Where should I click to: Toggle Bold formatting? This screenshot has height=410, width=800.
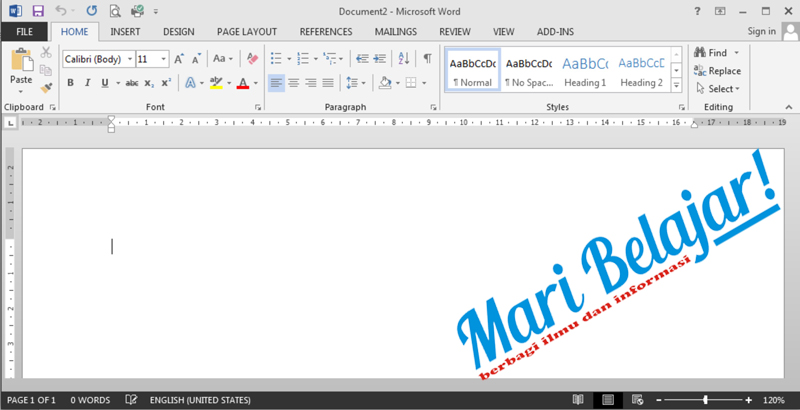[x=70, y=83]
